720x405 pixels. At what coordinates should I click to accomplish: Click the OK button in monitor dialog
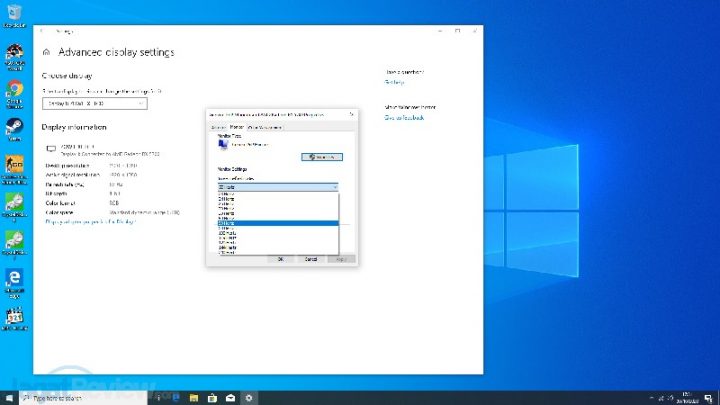pos(280,259)
